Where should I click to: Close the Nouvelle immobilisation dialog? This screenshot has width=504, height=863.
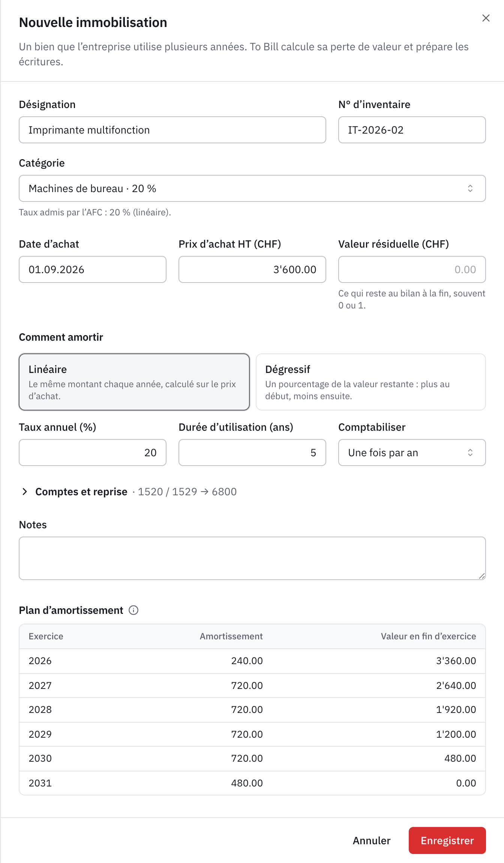486,18
